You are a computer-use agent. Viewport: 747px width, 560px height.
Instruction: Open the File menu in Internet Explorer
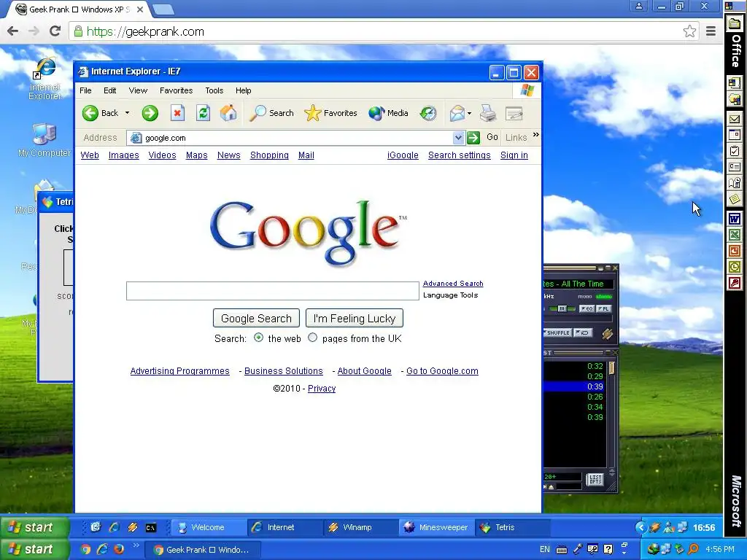click(86, 90)
